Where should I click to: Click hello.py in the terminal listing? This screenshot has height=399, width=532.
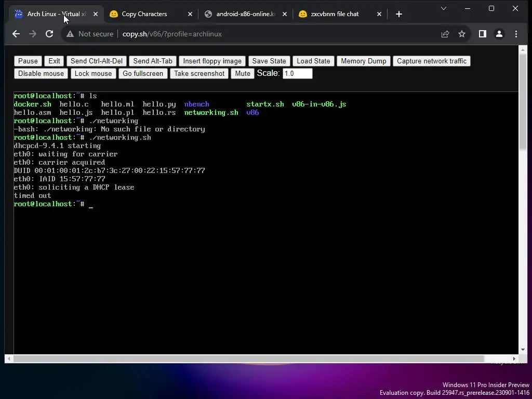tap(159, 104)
